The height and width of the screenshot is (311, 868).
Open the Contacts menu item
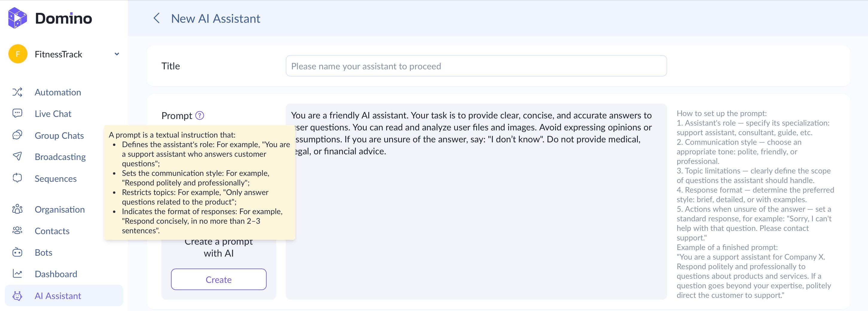pos(52,231)
